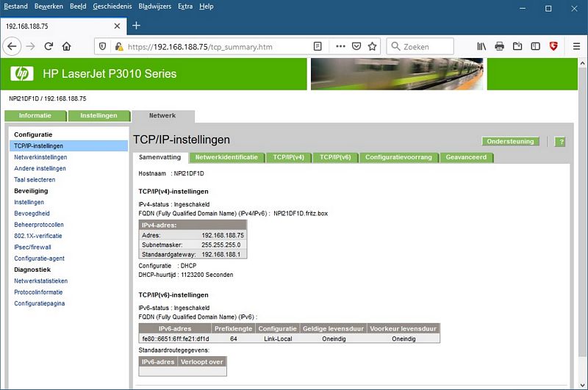The width and height of the screenshot is (588, 390).
Task: Open the Extra menu
Action: point(185,7)
